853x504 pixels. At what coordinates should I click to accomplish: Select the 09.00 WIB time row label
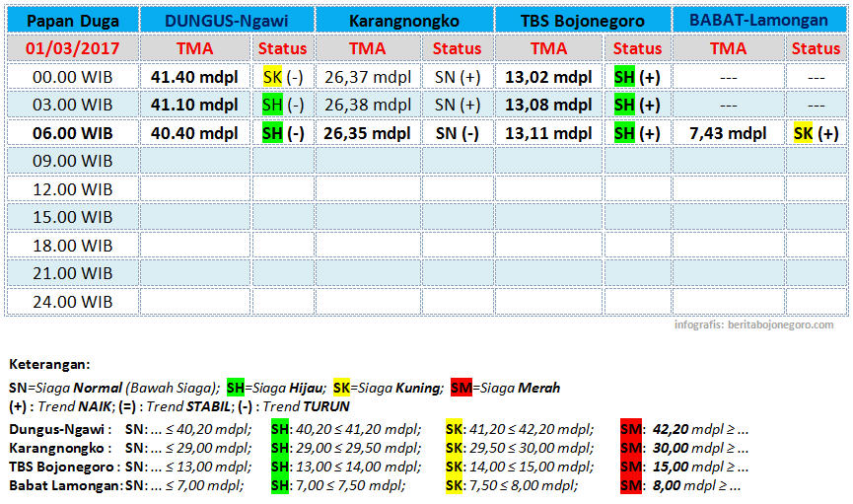(x=71, y=161)
